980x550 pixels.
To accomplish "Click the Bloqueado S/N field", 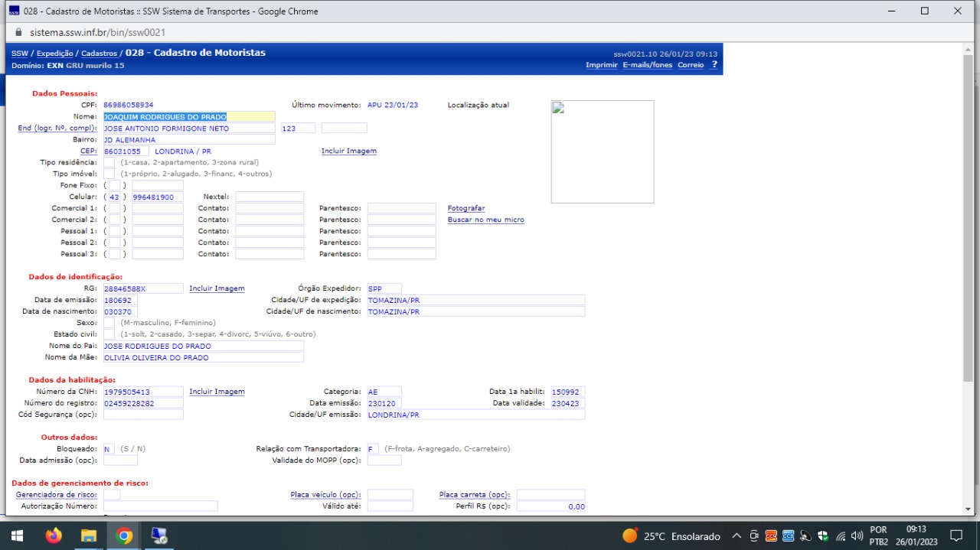I will click(109, 449).
